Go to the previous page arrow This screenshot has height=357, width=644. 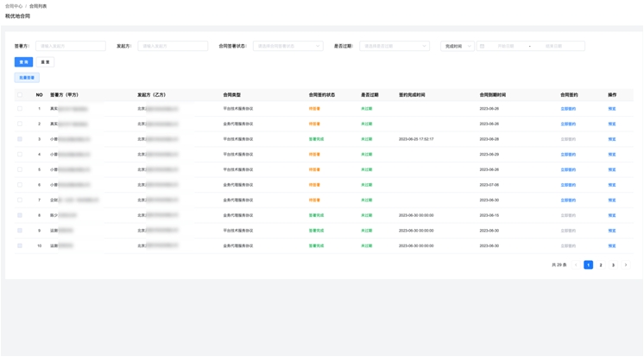576,265
